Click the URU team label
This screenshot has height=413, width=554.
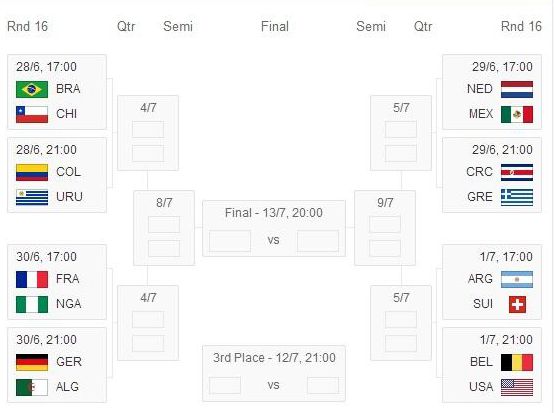click(x=69, y=197)
